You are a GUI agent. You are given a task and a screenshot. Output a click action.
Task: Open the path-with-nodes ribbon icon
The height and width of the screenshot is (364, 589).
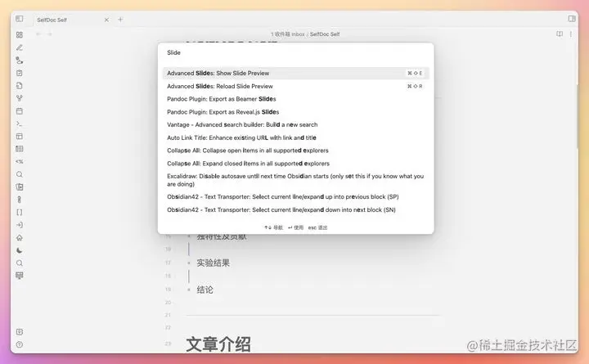[x=20, y=60]
